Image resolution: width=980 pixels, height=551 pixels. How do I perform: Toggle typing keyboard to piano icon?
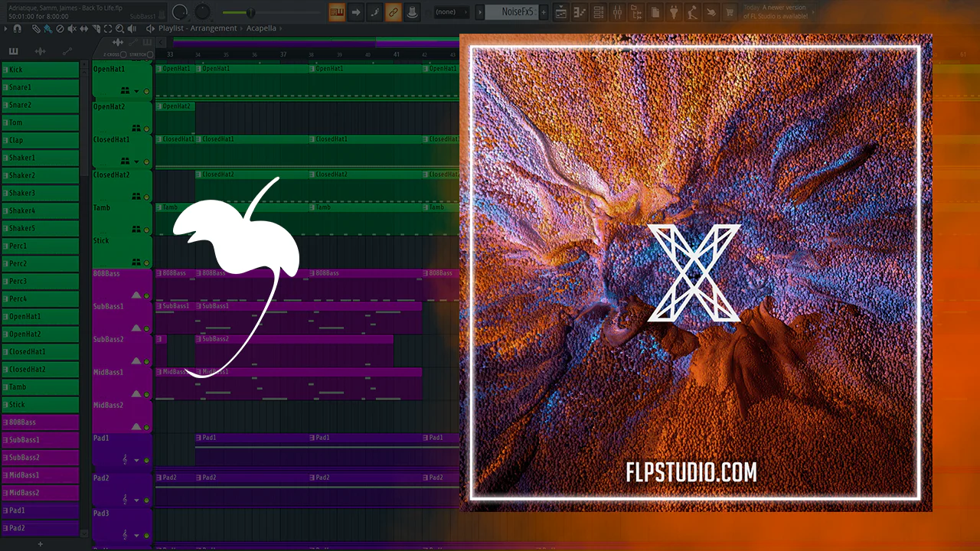pos(337,12)
